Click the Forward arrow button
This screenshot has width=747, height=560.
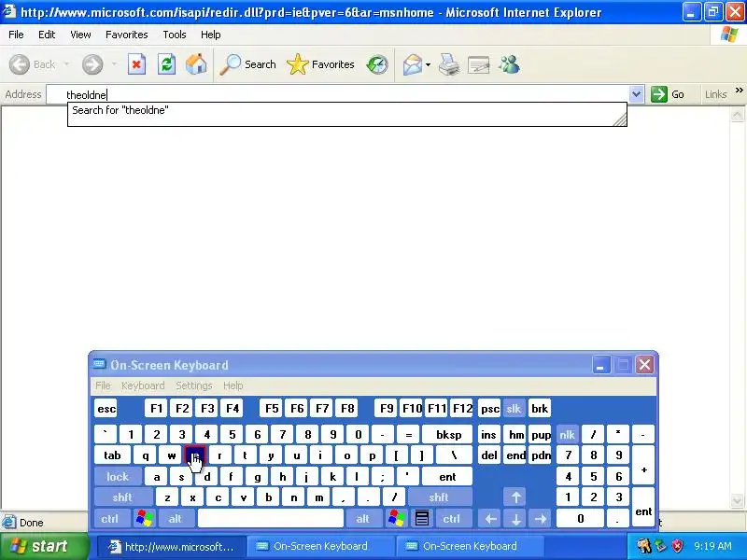click(92, 64)
